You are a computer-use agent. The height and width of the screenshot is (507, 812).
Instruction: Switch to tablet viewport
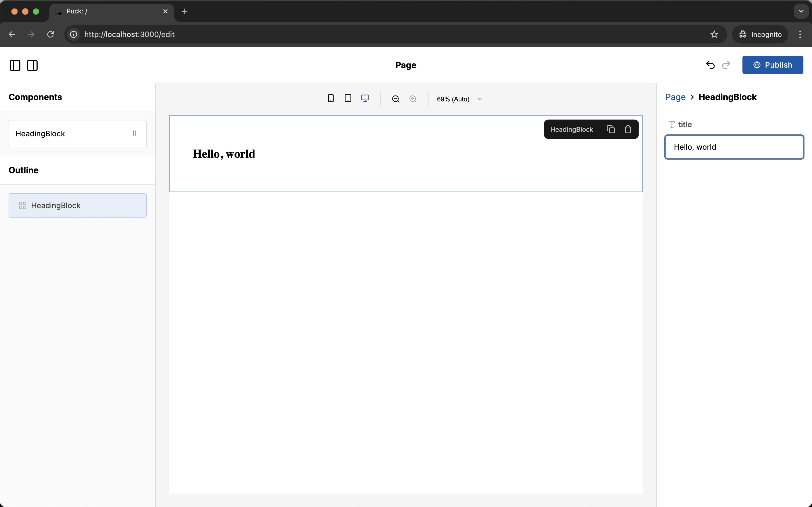pyautogui.click(x=348, y=99)
